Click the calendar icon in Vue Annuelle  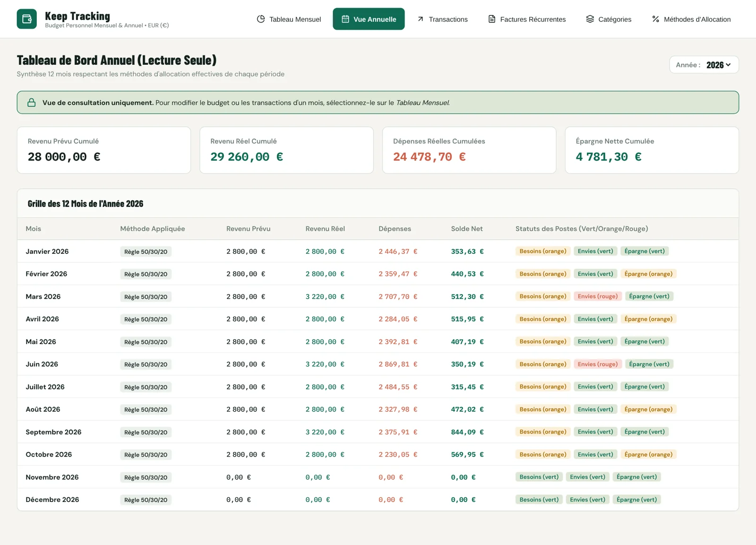[345, 19]
